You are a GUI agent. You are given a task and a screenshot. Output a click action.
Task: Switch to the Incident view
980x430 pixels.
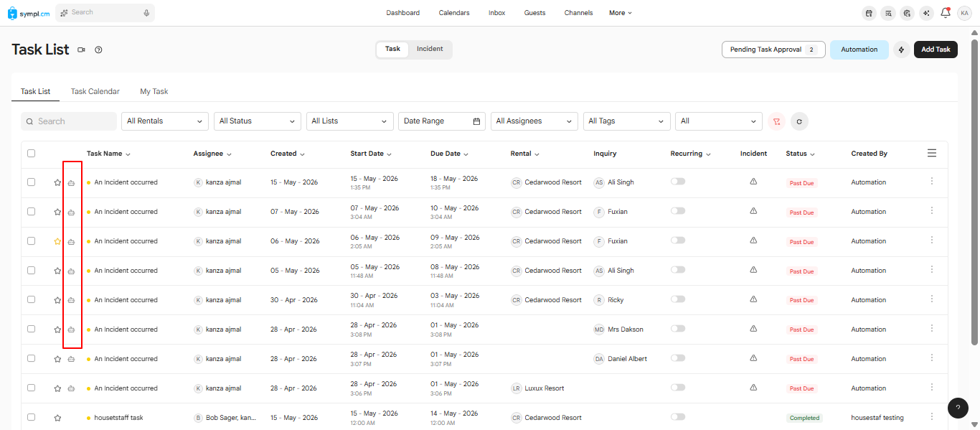[430, 50]
